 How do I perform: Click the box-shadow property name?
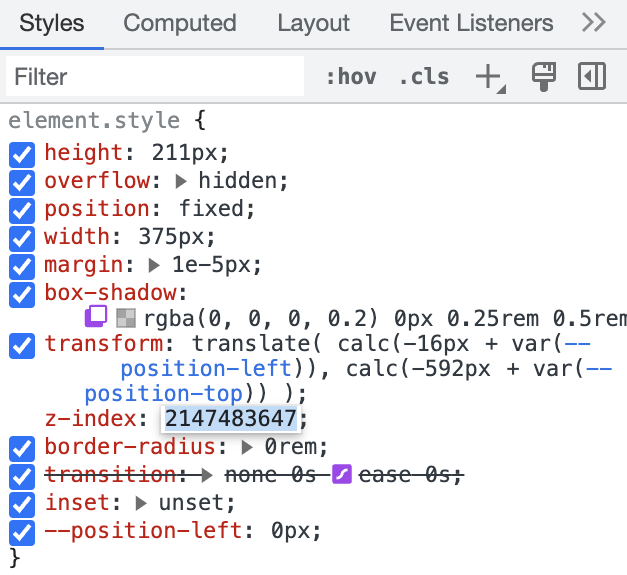111,292
